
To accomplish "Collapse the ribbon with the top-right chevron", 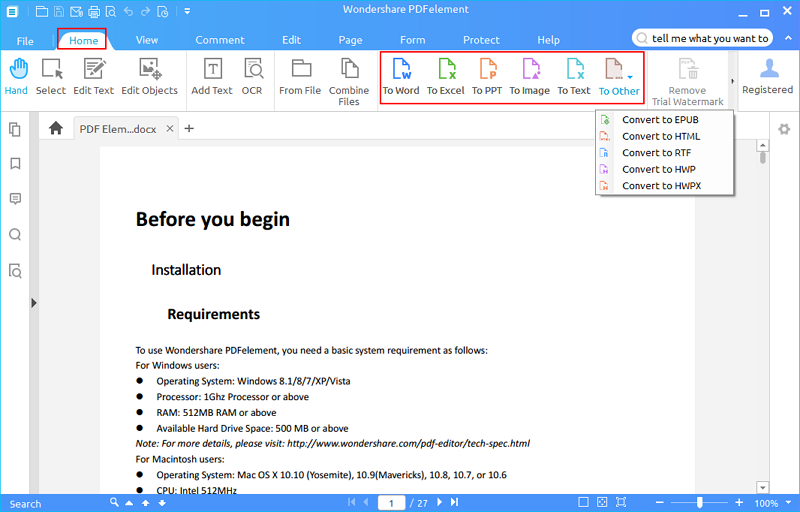I will point(788,38).
